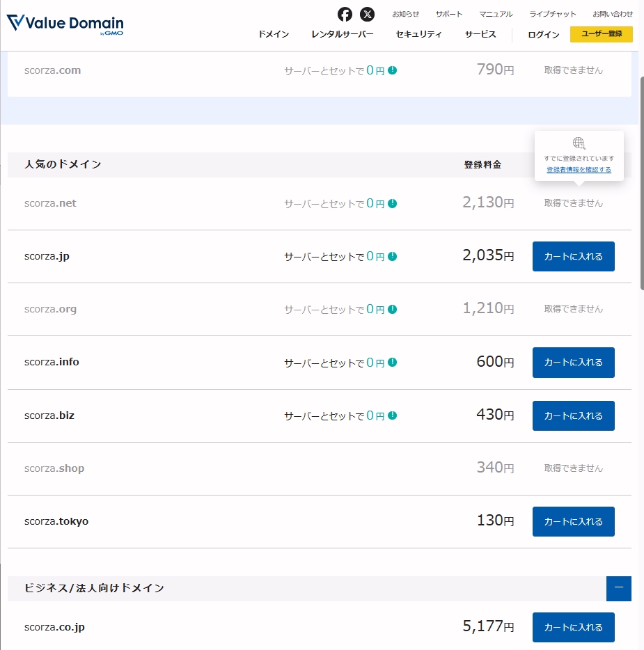Open the X social icon link
Screen dimensions: 644x650
click(367, 15)
